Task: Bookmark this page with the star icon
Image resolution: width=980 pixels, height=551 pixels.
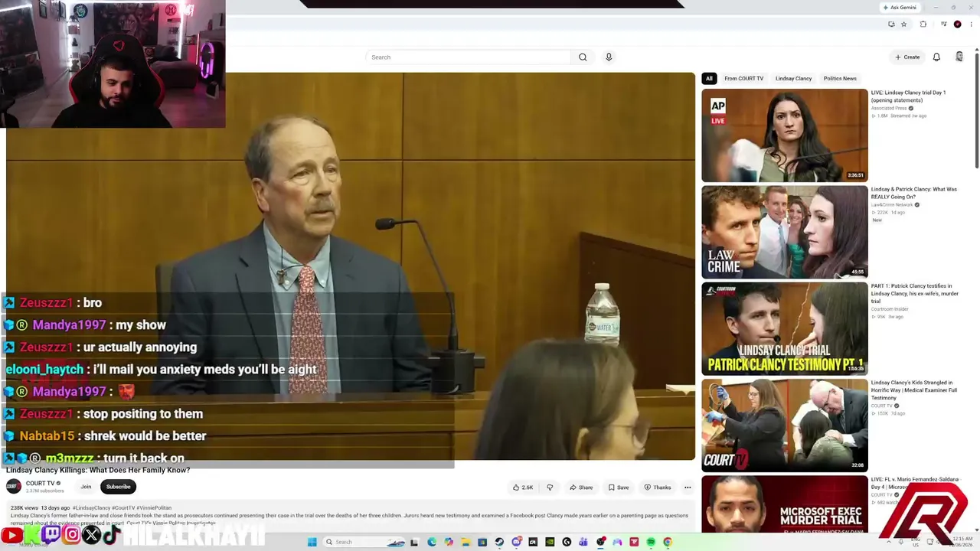Action: (903, 24)
